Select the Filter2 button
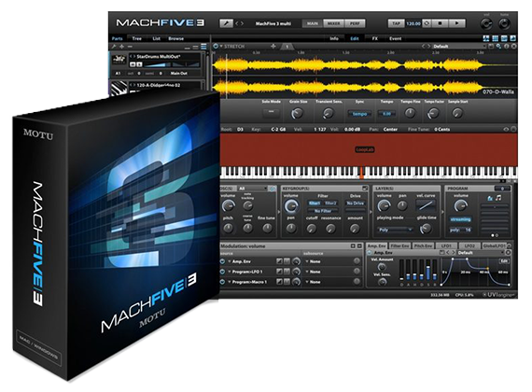Image resolution: width=532 pixels, height=392 pixels. pos(330,203)
